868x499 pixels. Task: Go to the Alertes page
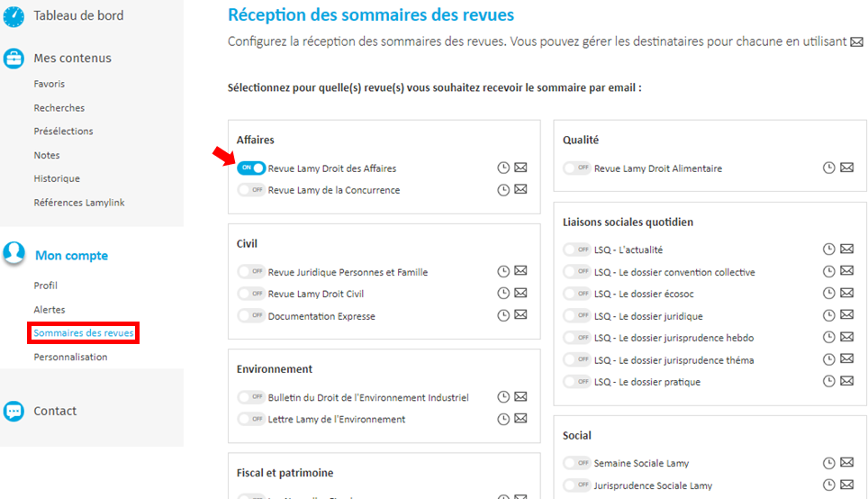50,310
